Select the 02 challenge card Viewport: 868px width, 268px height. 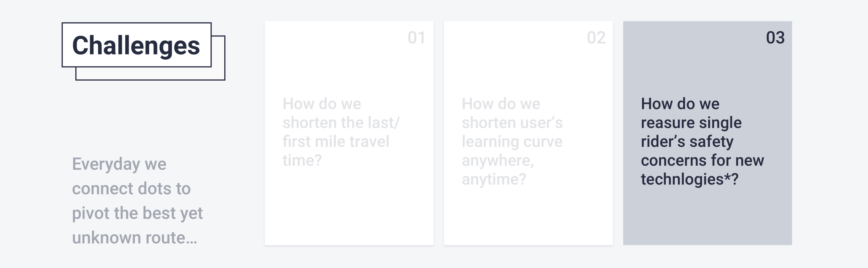[528, 133]
